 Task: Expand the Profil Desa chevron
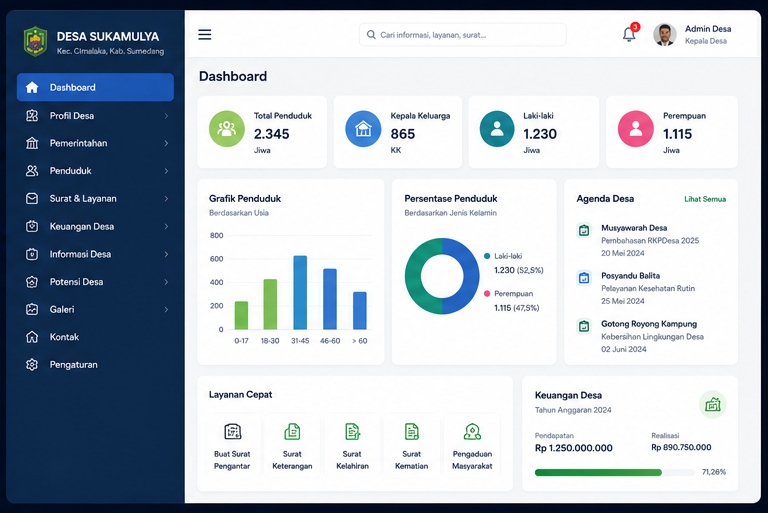coord(167,116)
